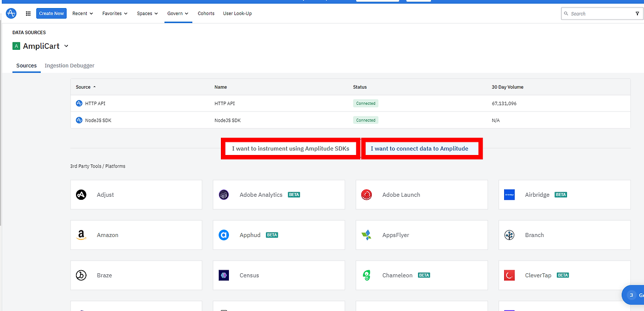Click the 3rd Party Tools / Platforms heading
Image resolution: width=644 pixels, height=311 pixels.
coord(98,166)
